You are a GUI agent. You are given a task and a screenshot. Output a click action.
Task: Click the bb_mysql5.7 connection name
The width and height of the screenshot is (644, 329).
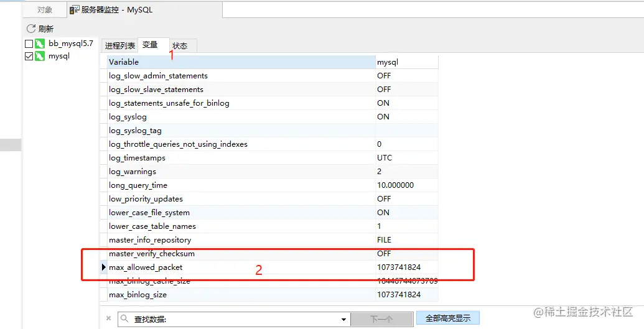(x=71, y=44)
